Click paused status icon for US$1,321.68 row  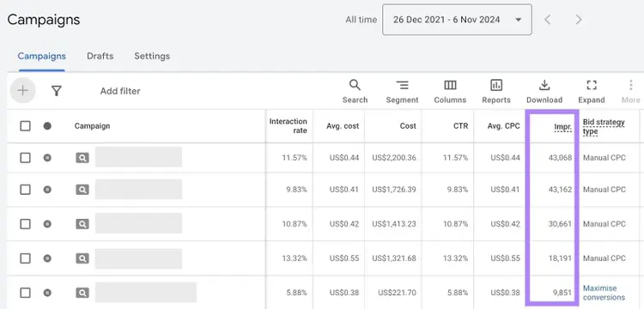click(47, 258)
